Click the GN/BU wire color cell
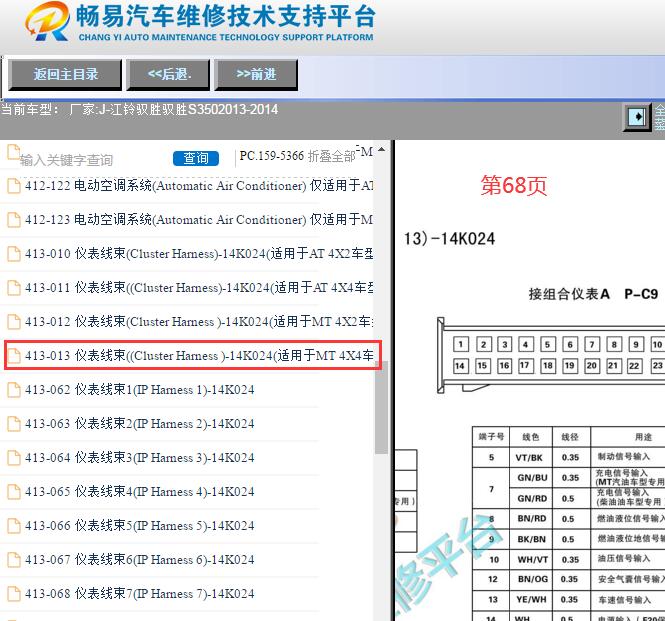The image size is (665, 621). pos(532,478)
